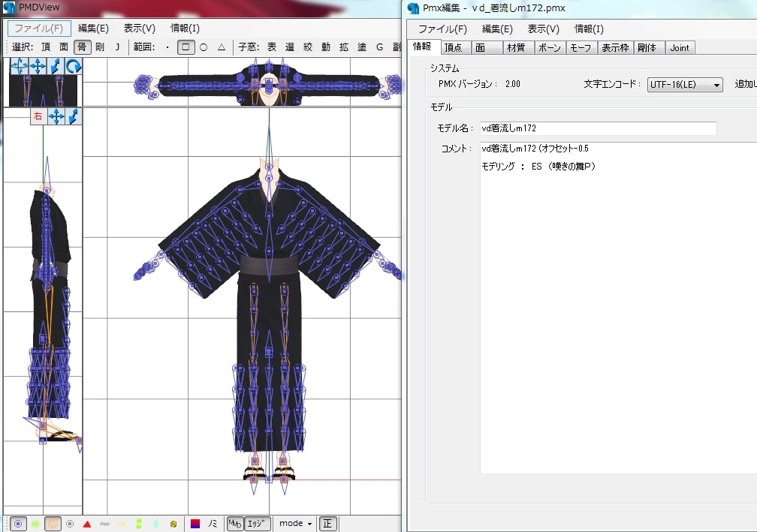The width and height of the screenshot is (757, 532).
Task: Click the diagonal zoom arrow in the side-view pane
Action: [x=74, y=116]
